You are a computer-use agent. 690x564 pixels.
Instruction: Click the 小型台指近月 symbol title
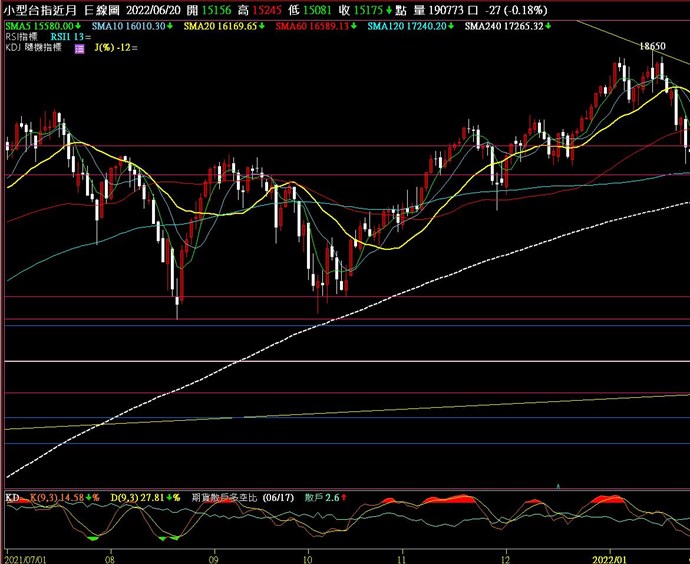pyautogui.click(x=41, y=9)
